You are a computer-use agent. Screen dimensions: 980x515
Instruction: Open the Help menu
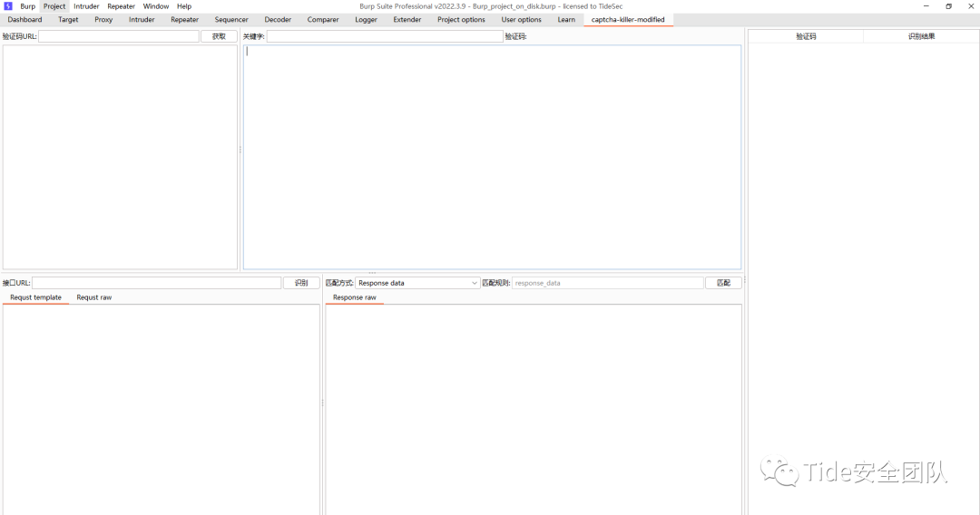tap(183, 6)
